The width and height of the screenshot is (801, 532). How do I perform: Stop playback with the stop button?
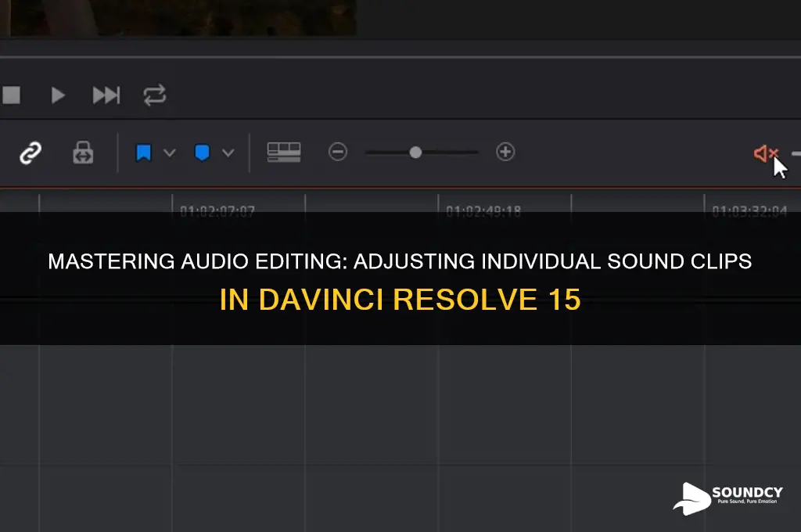[x=11, y=95]
